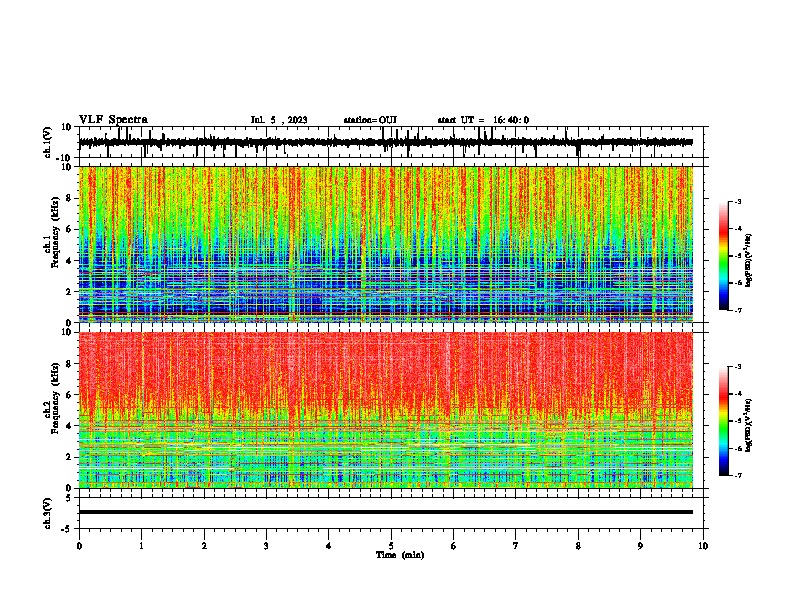Screen dimensions: 792x612
Task: Click the "Time (min)" axis label
Action: (x=400, y=555)
